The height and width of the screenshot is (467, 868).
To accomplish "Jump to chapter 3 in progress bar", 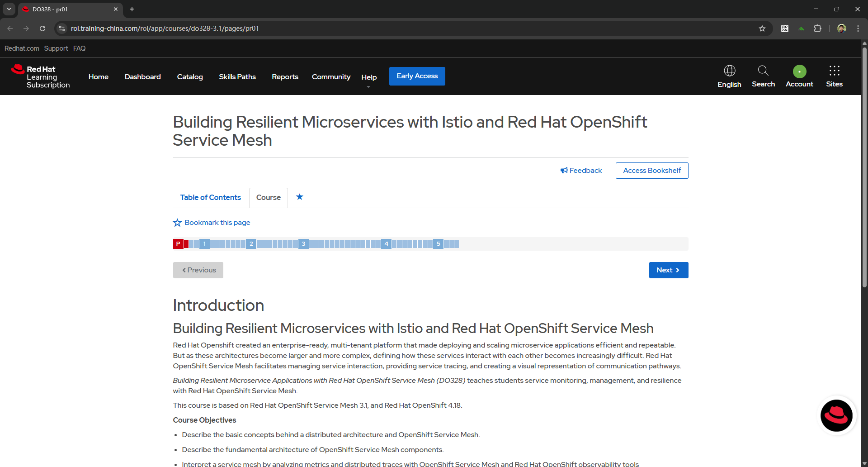I will point(303,244).
